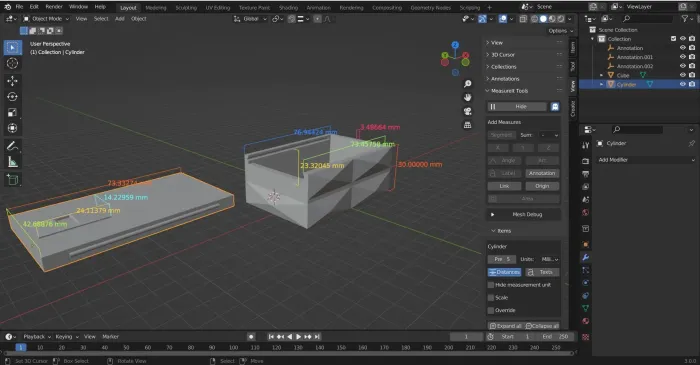Select the Measure ruler tool

[x=12, y=162]
